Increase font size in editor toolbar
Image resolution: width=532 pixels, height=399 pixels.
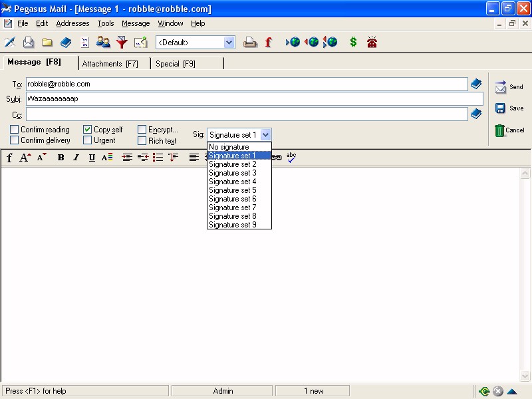click(25, 158)
